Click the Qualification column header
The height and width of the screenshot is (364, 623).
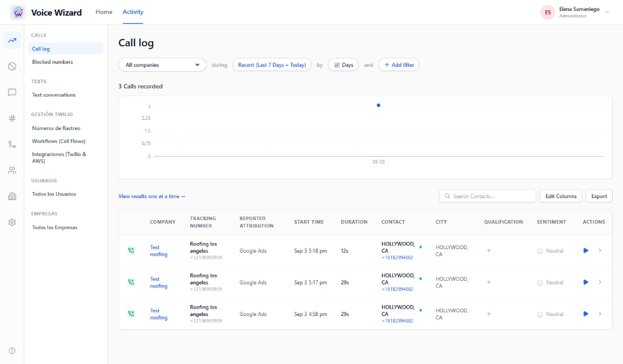pos(503,222)
